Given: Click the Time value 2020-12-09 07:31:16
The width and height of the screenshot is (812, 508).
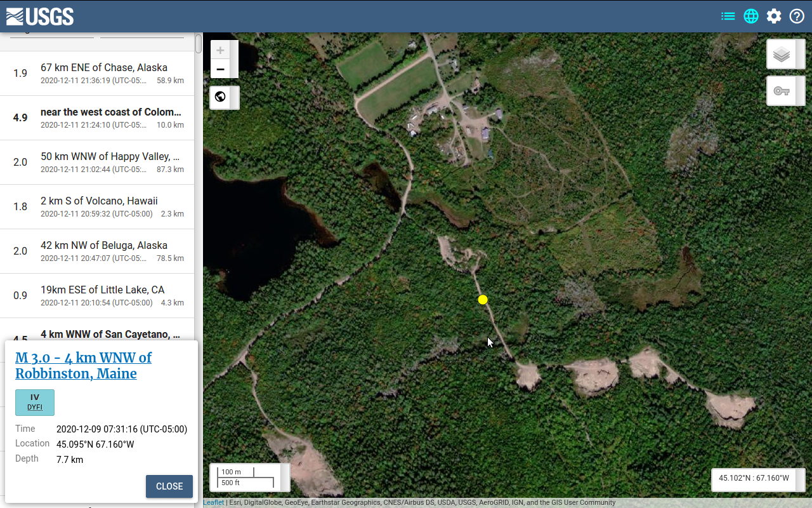Looking at the screenshot, I should (122, 429).
